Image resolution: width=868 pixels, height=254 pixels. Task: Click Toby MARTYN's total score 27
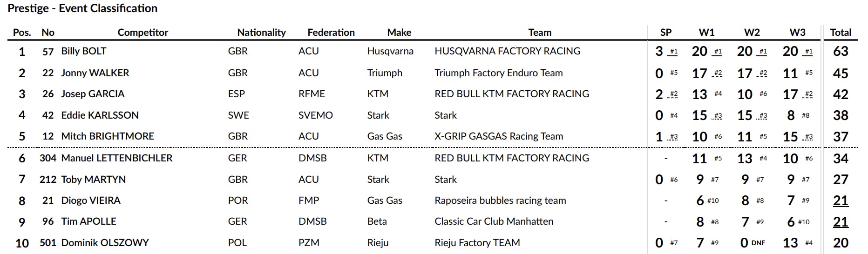click(x=841, y=180)
